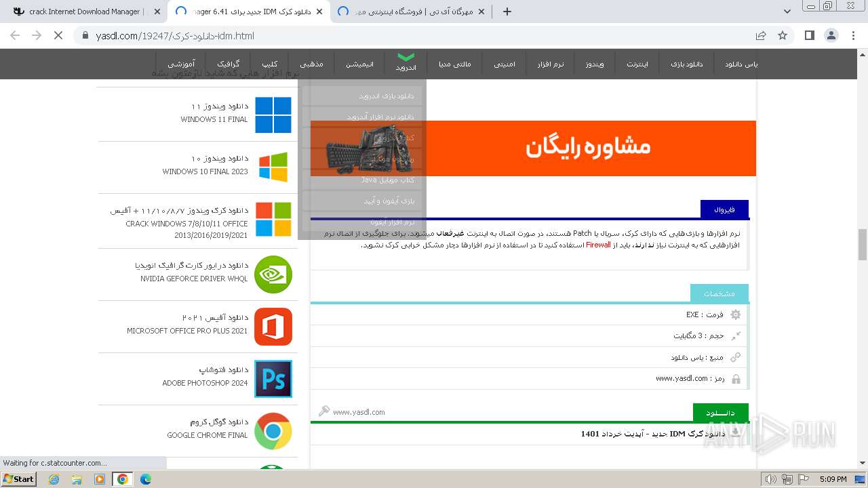Launch the media player from the taskbar
Image resolution: width=868 pixels, height=488 pixels.
pos(100,479)
